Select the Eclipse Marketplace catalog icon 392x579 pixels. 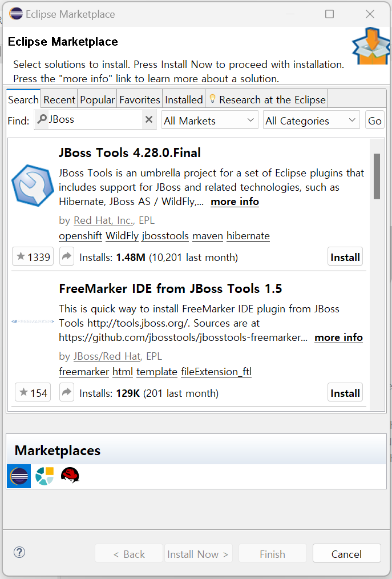click(19, 476)
